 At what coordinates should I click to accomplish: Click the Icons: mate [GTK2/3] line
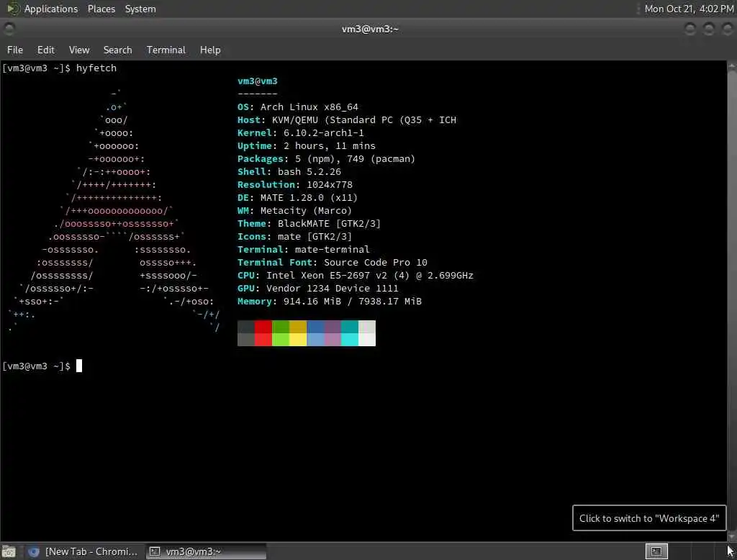294,237
